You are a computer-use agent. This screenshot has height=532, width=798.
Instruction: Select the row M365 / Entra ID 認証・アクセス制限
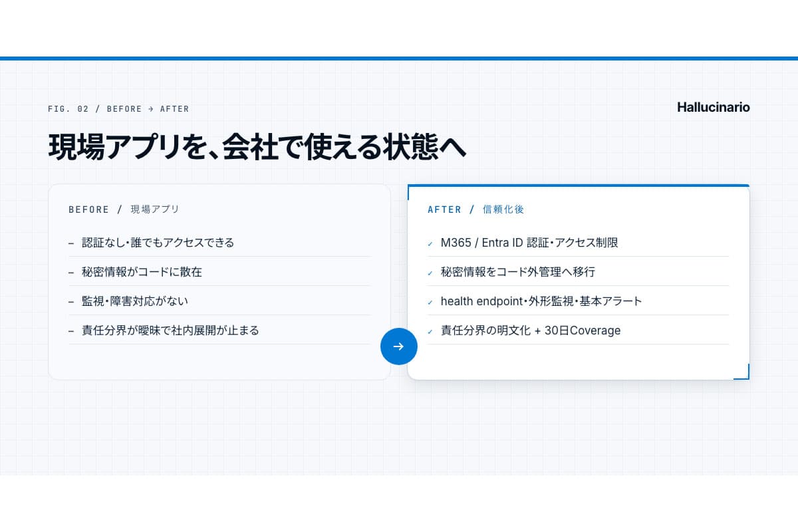coord(579,243)
